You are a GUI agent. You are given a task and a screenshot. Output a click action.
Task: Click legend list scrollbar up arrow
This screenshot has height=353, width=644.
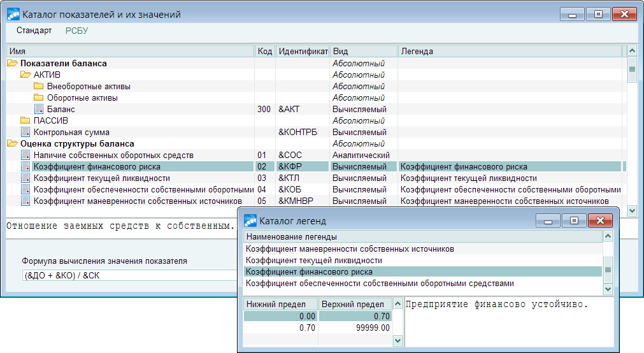608,236
